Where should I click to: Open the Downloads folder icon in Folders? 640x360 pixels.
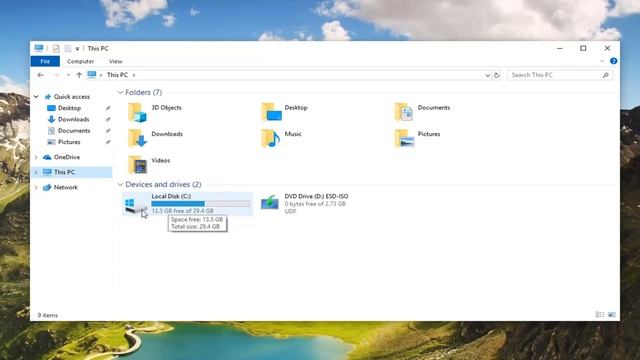(138, 138)
